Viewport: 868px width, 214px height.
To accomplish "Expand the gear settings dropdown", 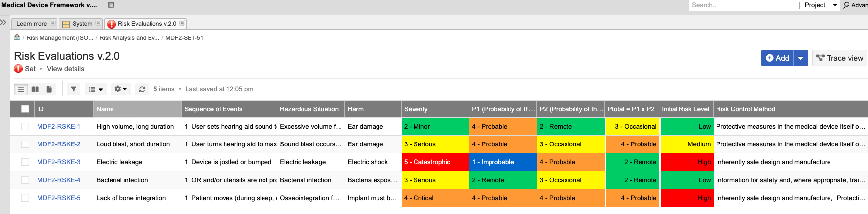I will tap(121, 89).
